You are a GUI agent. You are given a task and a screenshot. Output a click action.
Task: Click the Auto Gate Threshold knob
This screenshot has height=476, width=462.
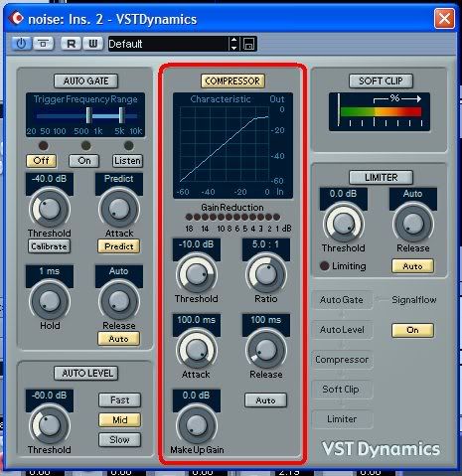tap(50, 209)
